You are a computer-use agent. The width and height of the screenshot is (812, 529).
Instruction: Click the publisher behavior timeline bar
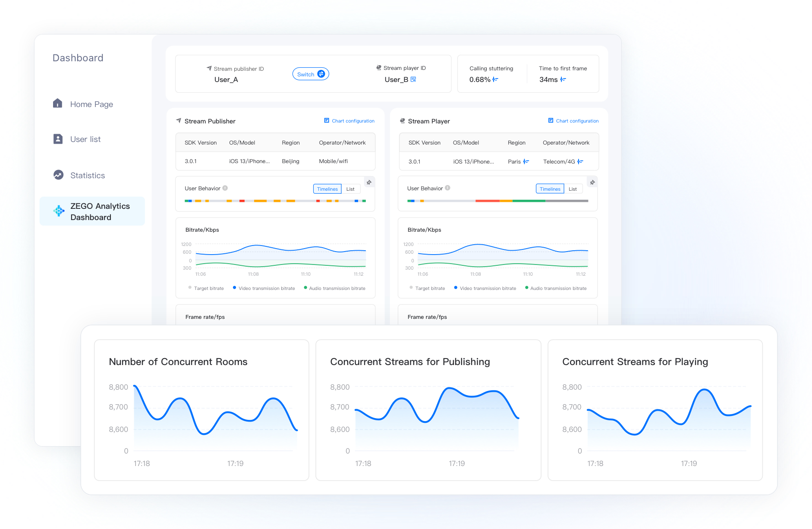[275, 201]
